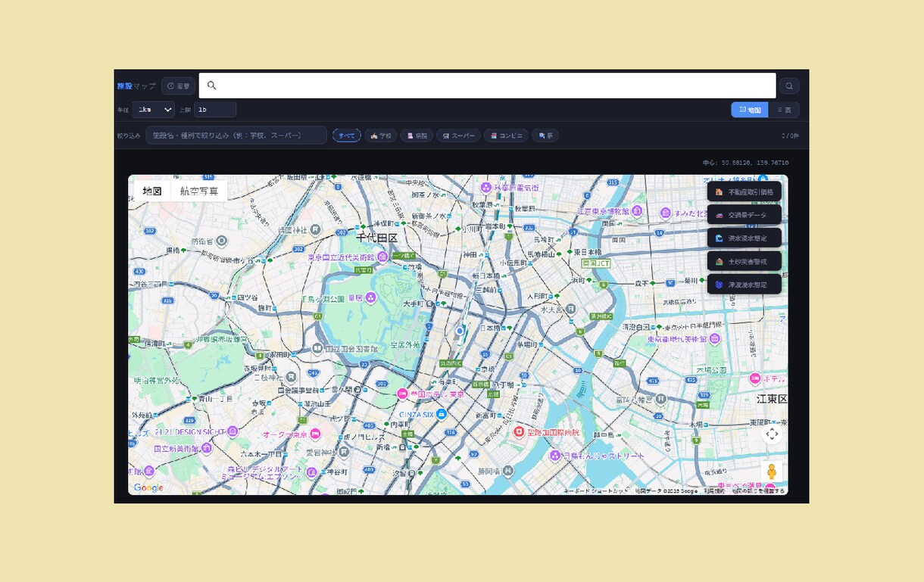This screenshot has width=924, height=582.
Task: Click the Street View pegman icon
Action: point(772,472)
